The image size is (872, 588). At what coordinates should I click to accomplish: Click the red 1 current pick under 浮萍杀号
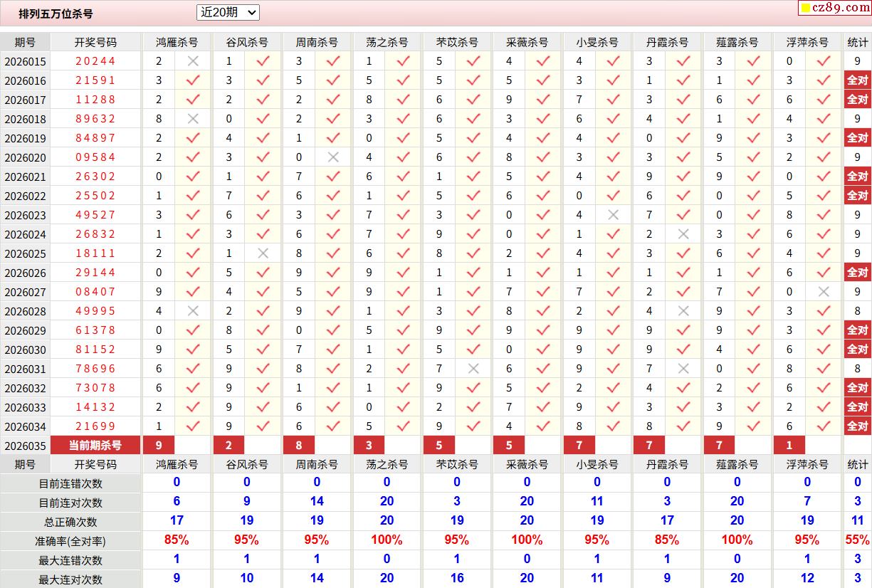pyautogui.click(x=789, y=446)
